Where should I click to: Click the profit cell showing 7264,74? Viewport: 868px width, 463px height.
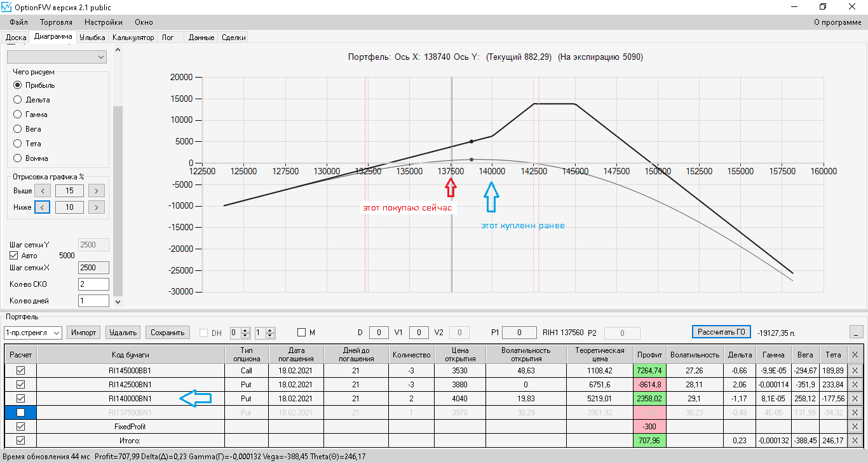tap(649, 370)
